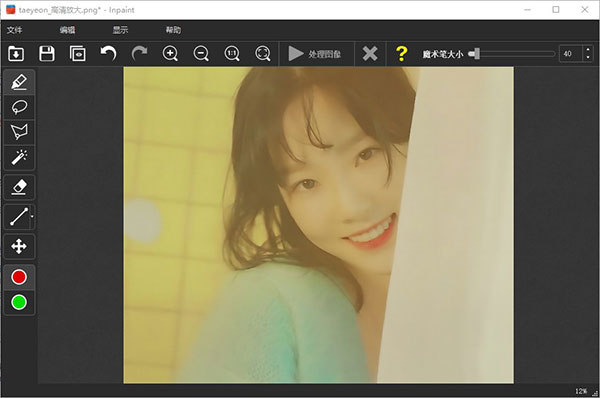Toggle view original image icon

click(x=78, y=54)
